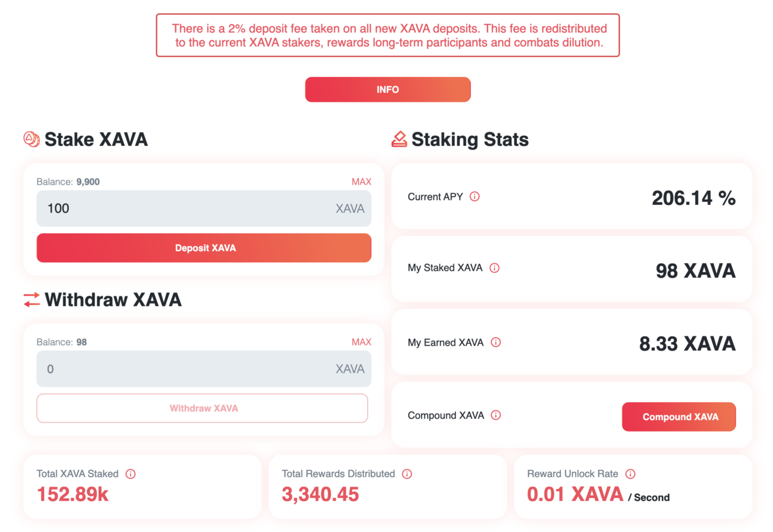This screenshot has height=532, width=773.
Task: Focus the withdraw amount field showing 0
Action: click(188, 369)
